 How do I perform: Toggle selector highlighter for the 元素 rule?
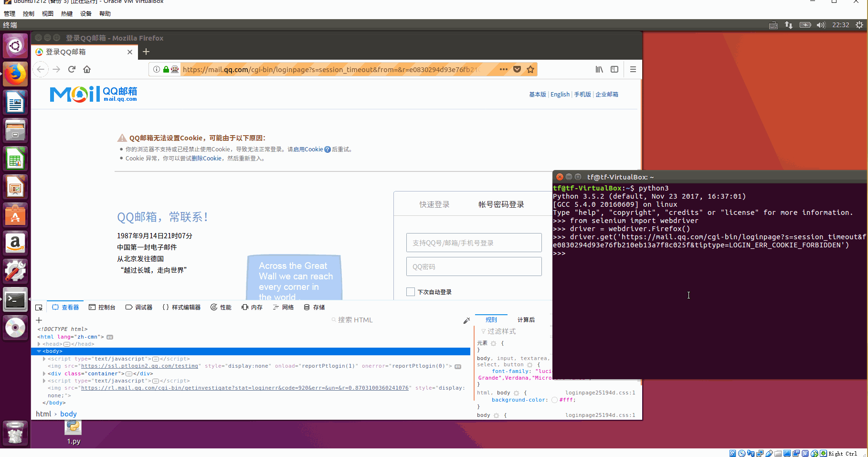click(x=494, y=343)
